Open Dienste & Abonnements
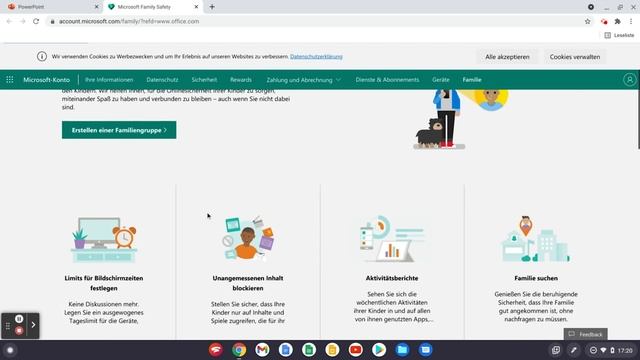 pyautogui.click(x=387, y=80)
